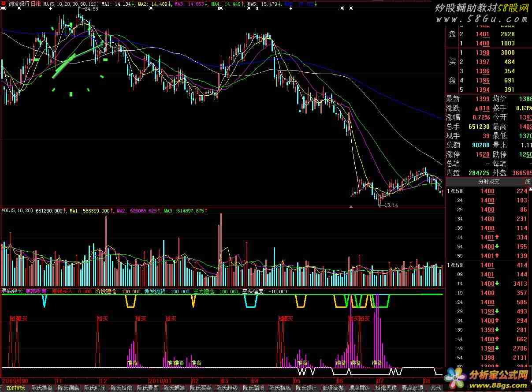Screen dimensions: 532x392
Task: Click the trade volume 3413
Action: click(x=520, y=284)
